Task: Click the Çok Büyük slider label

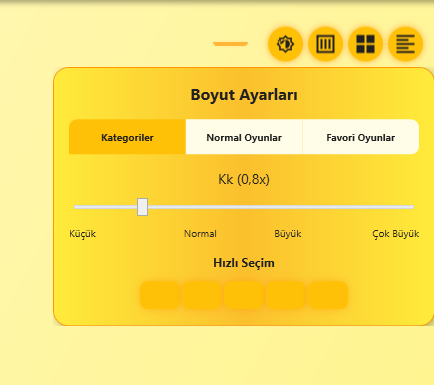Action: click(x=396, y=234)
